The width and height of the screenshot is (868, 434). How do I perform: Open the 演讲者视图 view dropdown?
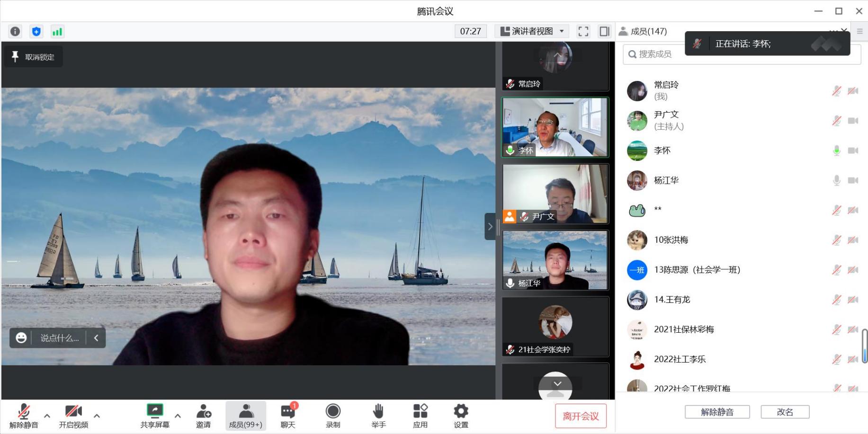(532, 32)
